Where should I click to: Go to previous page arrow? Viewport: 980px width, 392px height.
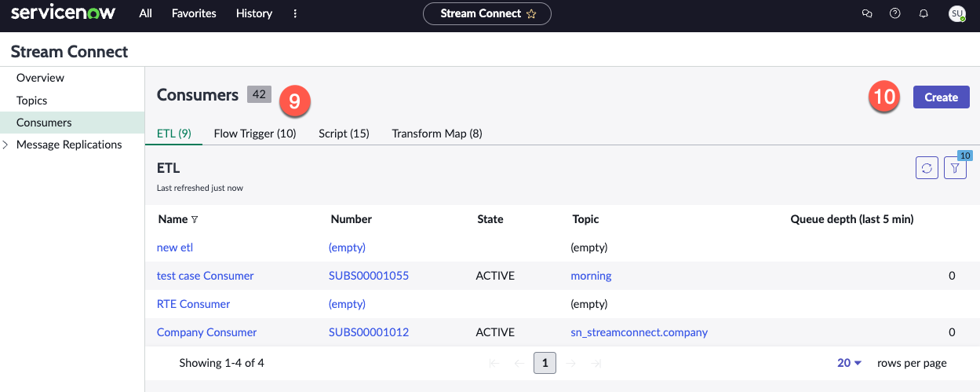click(519, 363)
